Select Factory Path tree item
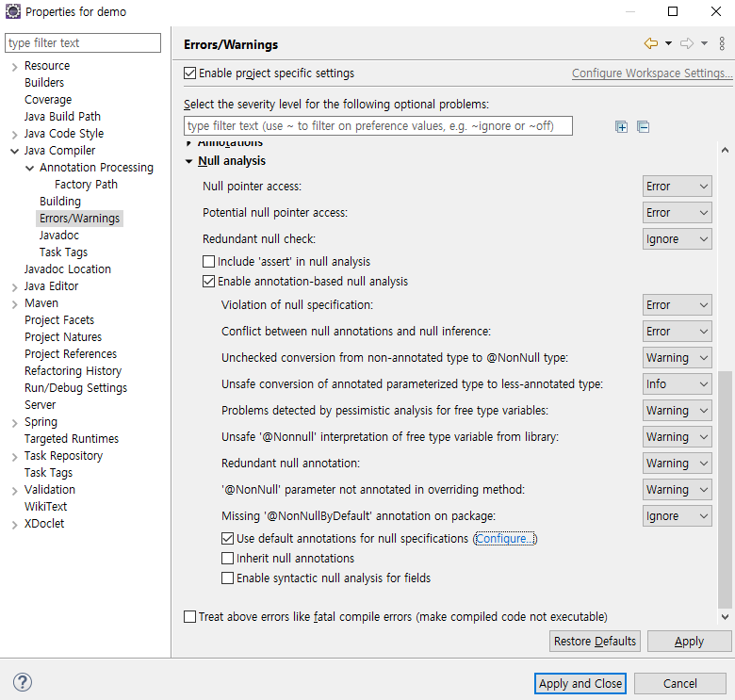Image resolution: width=735 pixels, height=700 pixels. click(86, 184)
